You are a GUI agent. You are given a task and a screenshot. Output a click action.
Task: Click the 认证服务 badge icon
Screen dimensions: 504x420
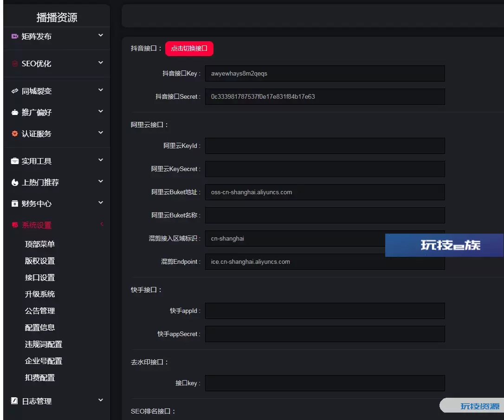point(14,134)
